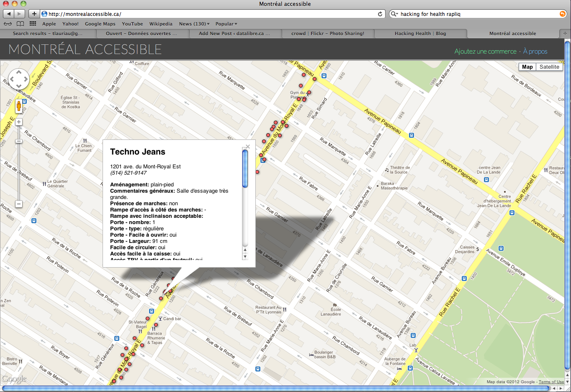The image size is (571, 392).
Task: Open the Apple bookmark
Action: [49, 24]
